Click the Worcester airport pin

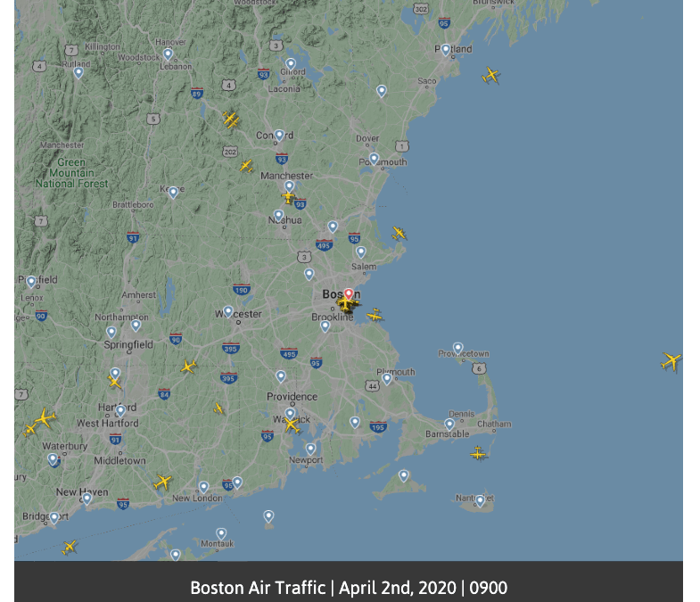click(228, 311)
